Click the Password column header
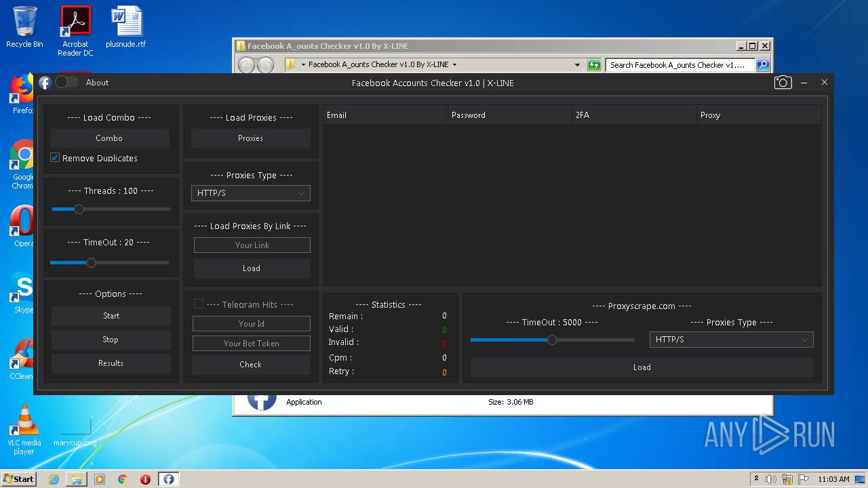This screenshot has width=868, height=488. coord(510,115)
